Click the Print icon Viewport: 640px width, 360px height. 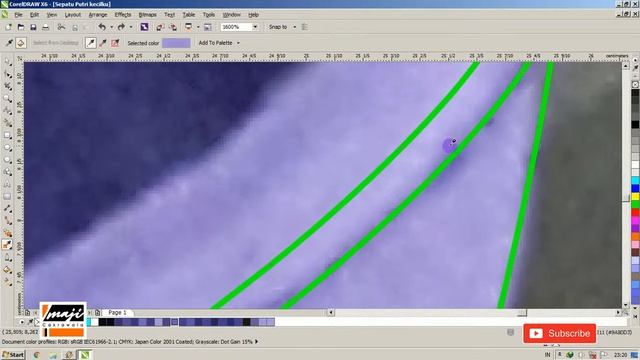tap(46, 27)
